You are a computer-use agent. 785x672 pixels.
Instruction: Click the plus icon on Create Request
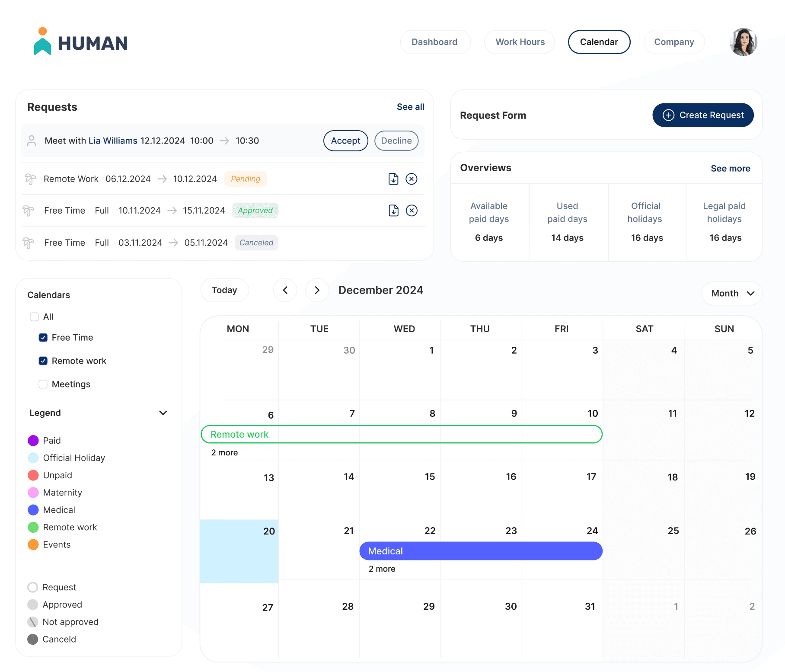[668, 115]
